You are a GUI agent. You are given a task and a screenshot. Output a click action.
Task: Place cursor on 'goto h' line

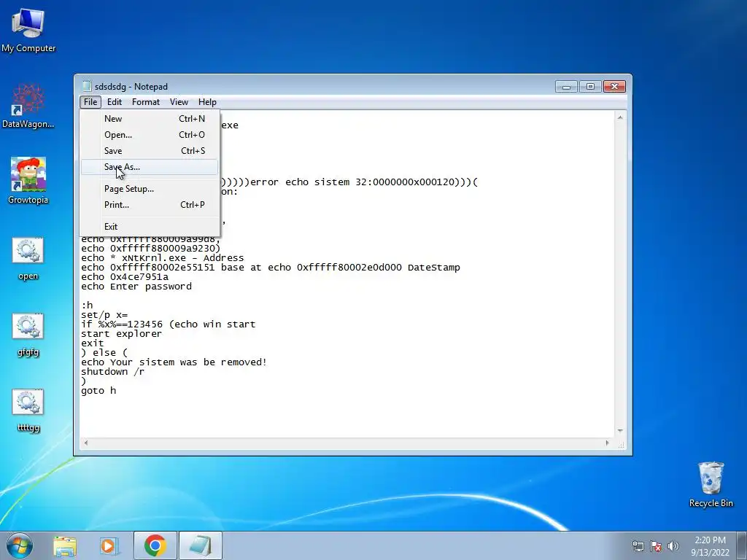(x=98, y=391)
